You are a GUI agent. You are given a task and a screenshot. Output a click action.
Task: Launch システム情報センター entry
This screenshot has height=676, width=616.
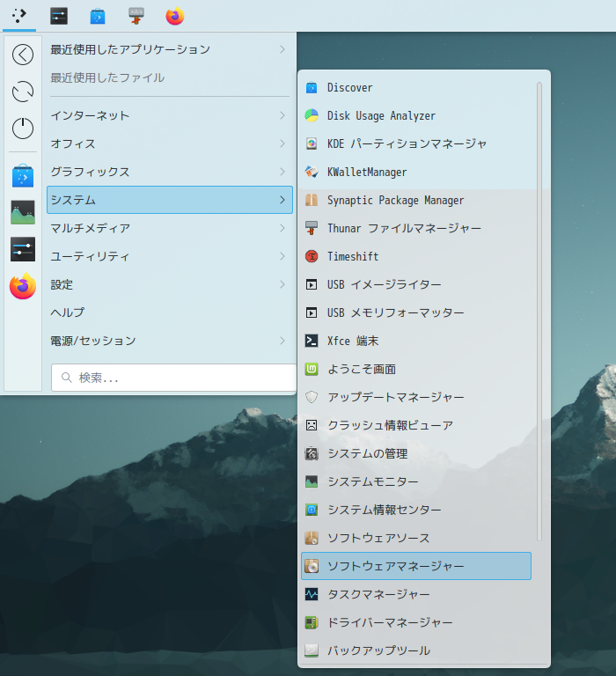coord(416,510)
